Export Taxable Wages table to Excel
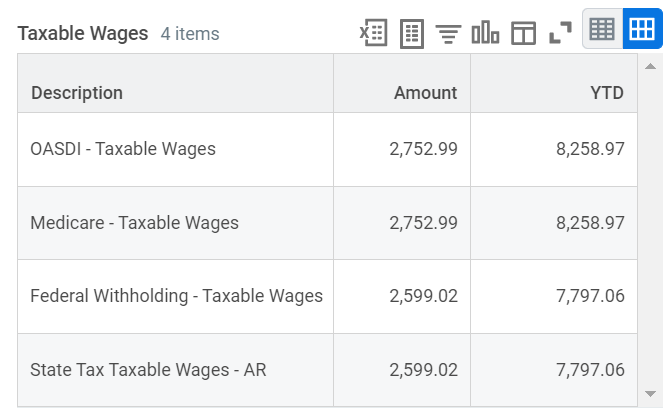This screenshot has height=418, width=672. pos(374,33)
